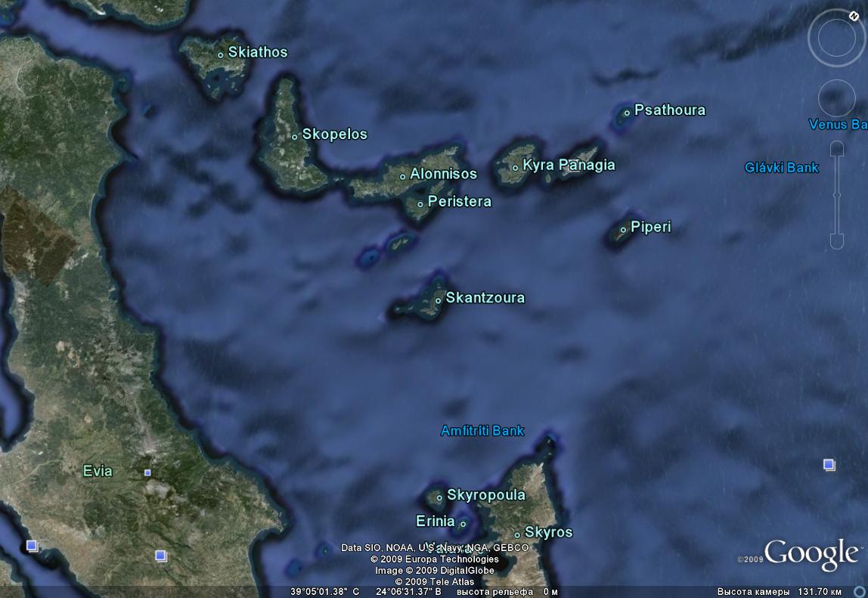Click the center of the look-around compass ring
The height and width of the screenshot is (598, 868).
coord(837,38)
